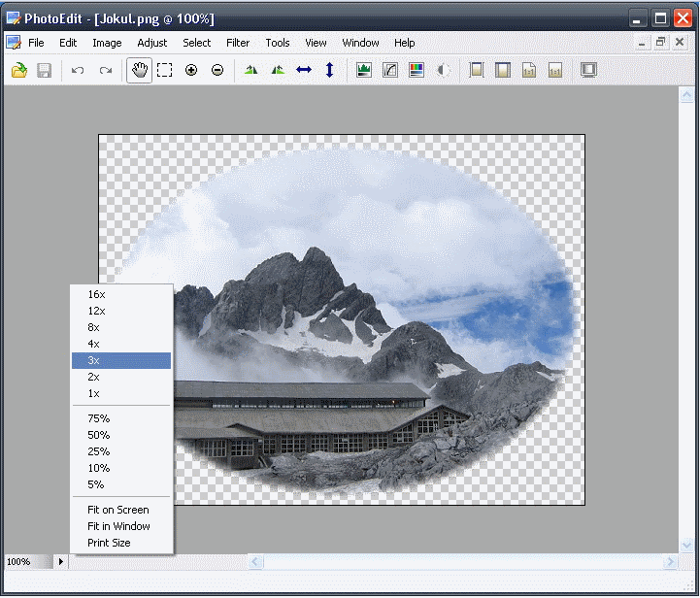The height and width of the screenshot is (598, 700).
Task: Flip image vertically with blue vertical arrow
Action: click(x=329, y=70)
